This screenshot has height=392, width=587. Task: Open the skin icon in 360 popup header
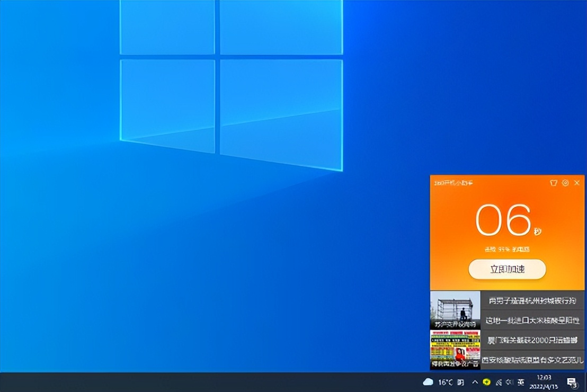tap(554, 183)
